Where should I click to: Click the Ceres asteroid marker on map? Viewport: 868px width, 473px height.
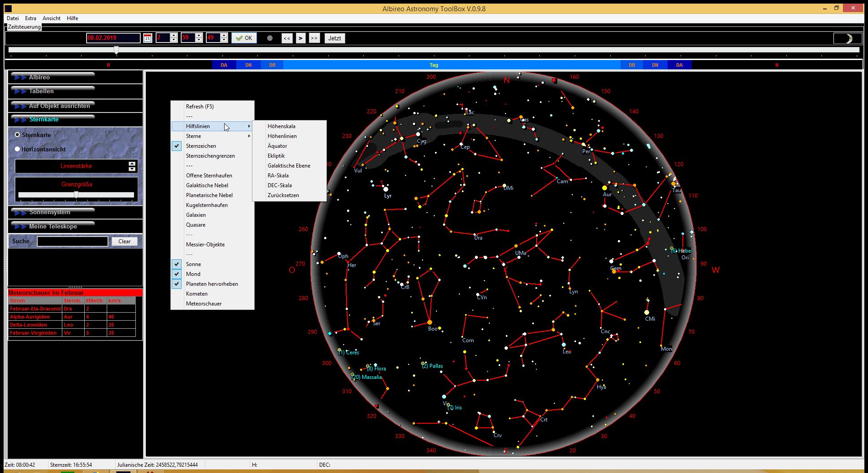[x=340, y=350]
